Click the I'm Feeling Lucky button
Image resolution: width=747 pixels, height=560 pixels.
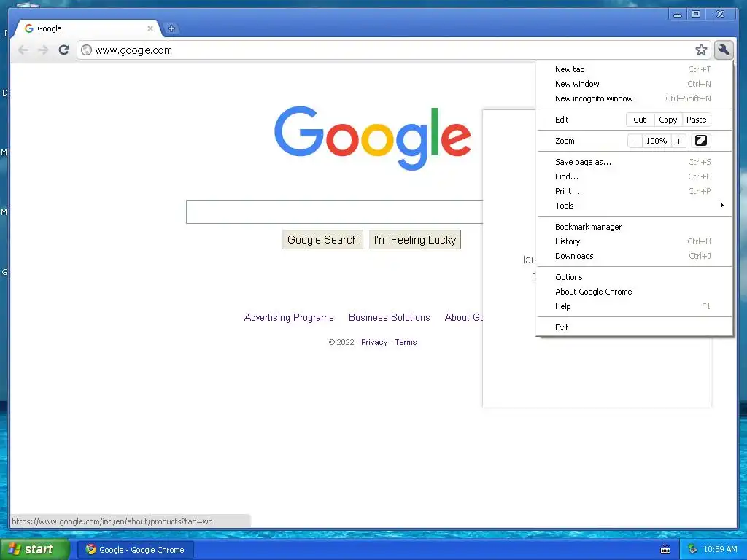coord(415,239)
